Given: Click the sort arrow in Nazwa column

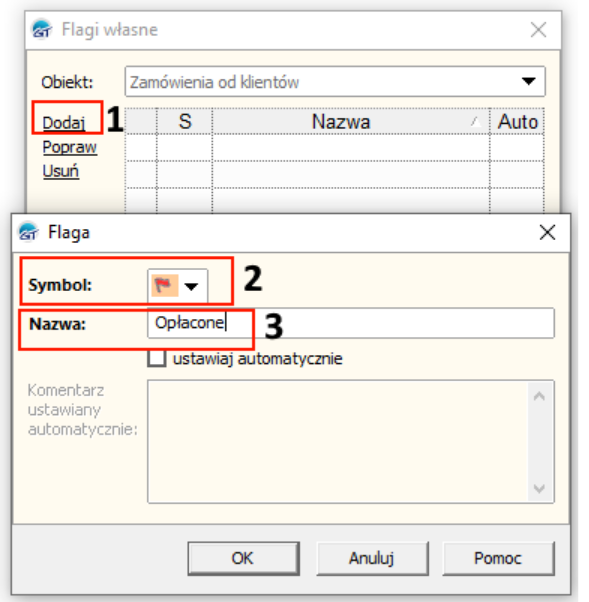Looking at the screenshot, I should click(476, 122).
